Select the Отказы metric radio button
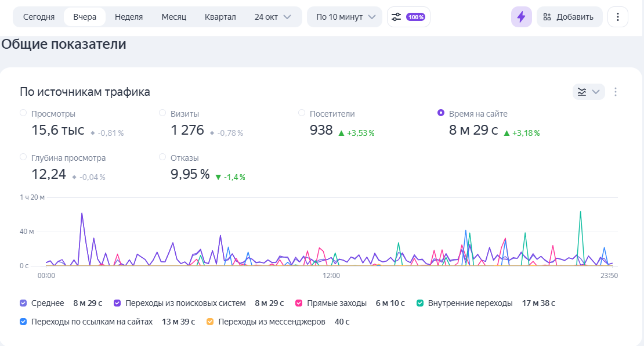This screenshot has width=644, height=346. (x=162, y=157)
